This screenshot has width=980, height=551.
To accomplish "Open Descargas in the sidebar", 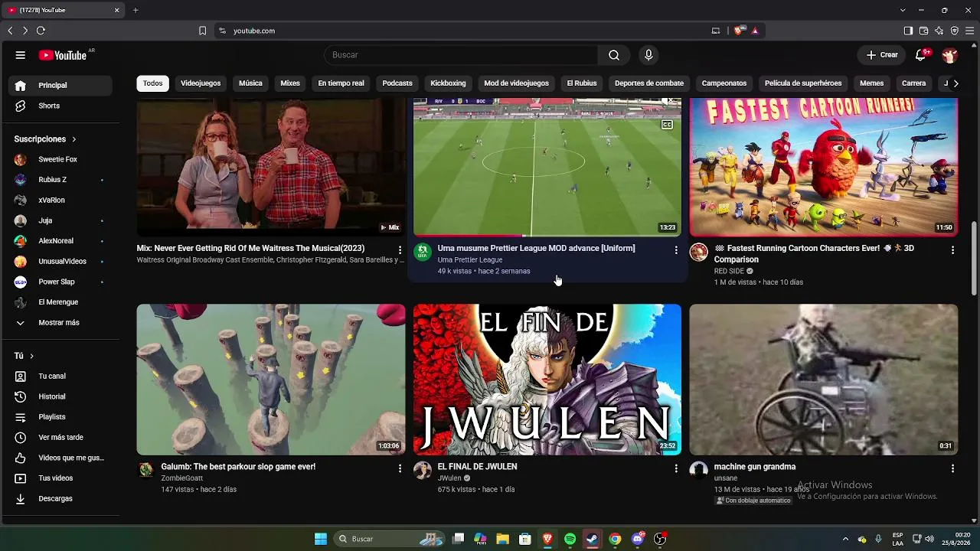I will [60, 499].
